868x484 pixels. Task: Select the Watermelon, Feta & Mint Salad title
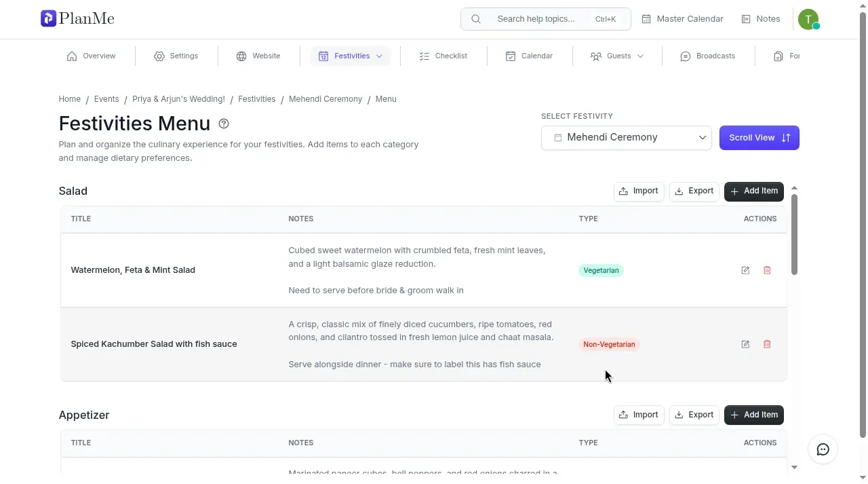(x=133, y=270)
